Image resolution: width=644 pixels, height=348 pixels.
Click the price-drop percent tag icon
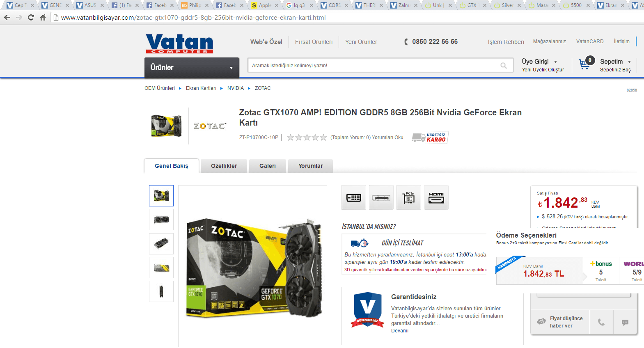coord(541,321)
